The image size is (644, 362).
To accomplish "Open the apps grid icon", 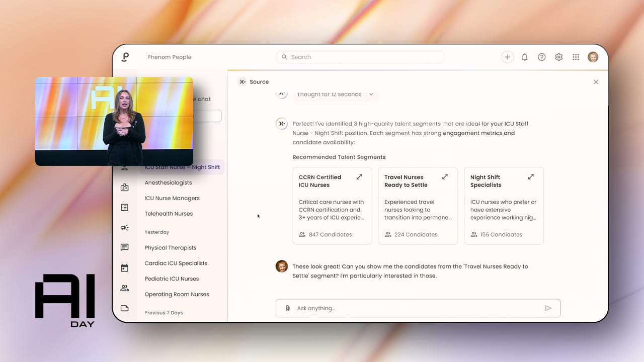I will click(576, 57).
